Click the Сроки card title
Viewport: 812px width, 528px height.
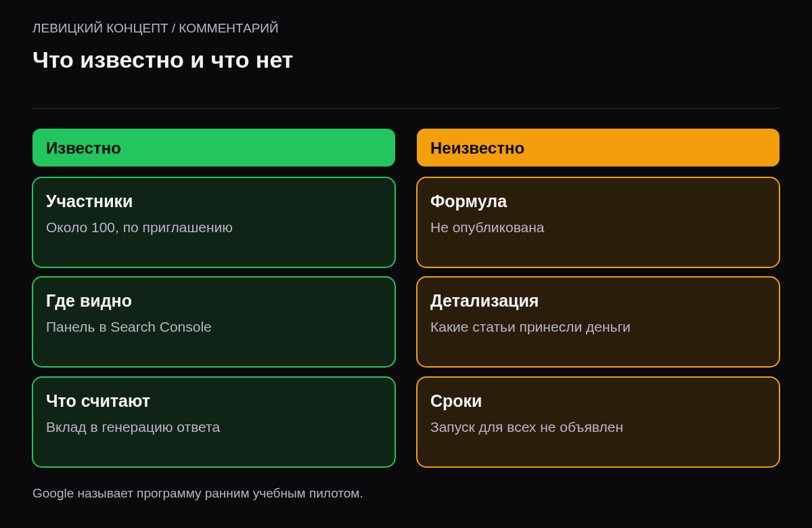click(456, 401)
